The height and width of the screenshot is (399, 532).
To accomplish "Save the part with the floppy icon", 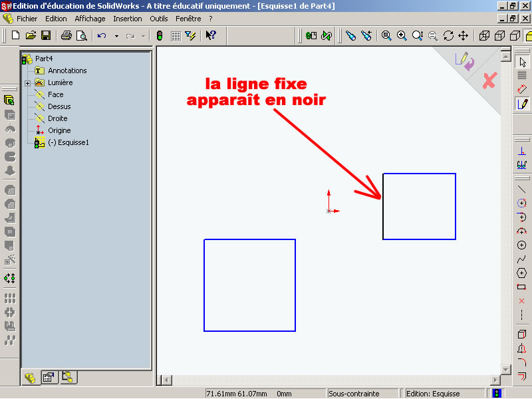I will 46,35.
